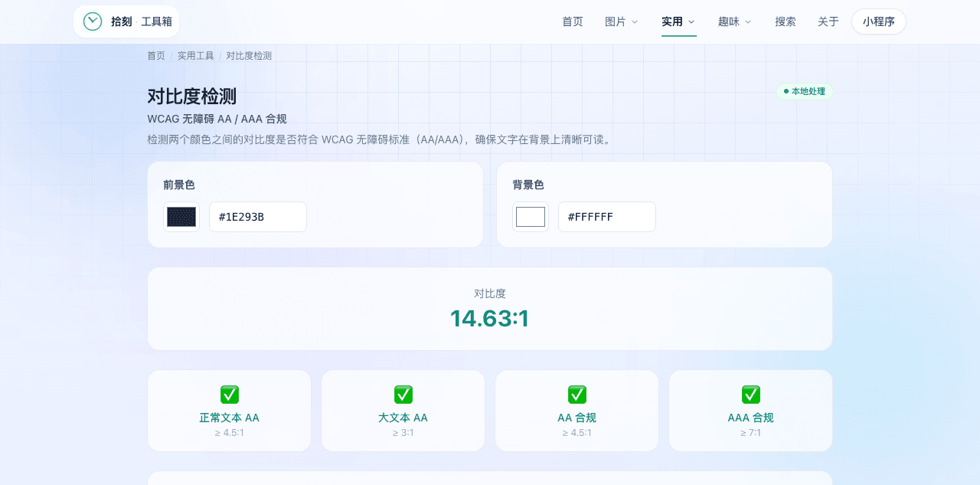
Task: Click the AAA 合规 label
Action: (751, 418)
